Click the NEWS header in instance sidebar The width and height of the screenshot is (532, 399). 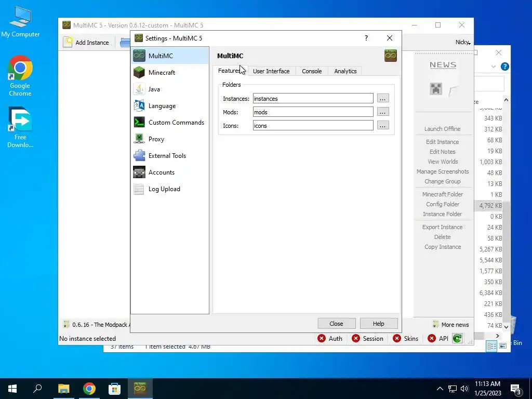click(x=443, y=65)
